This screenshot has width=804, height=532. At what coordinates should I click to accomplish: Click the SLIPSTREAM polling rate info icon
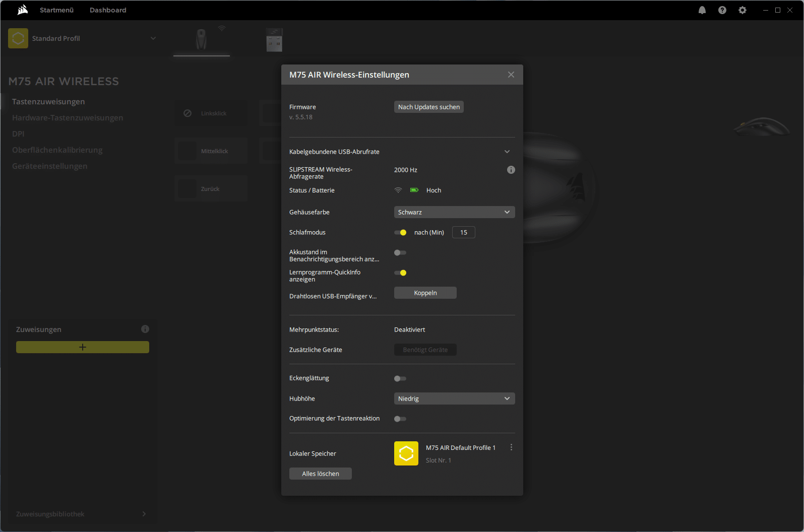511,170
